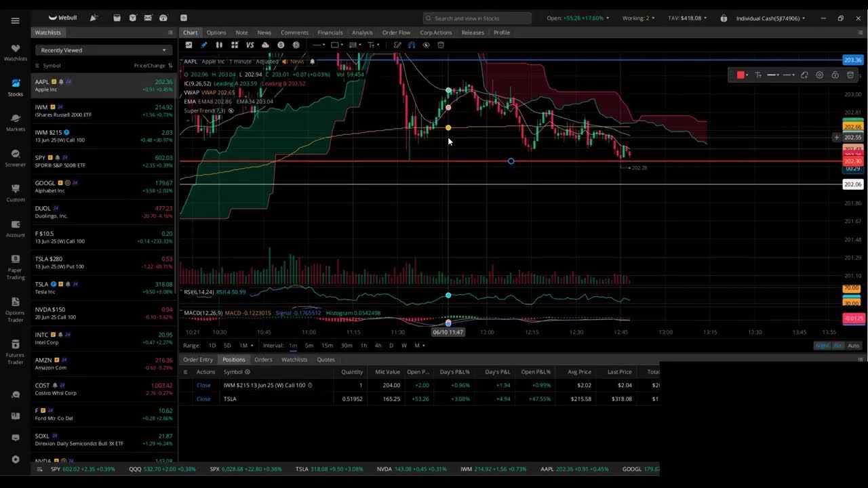Click the Price/Change column sort header
868x488 pixels.
pos(153,66)
